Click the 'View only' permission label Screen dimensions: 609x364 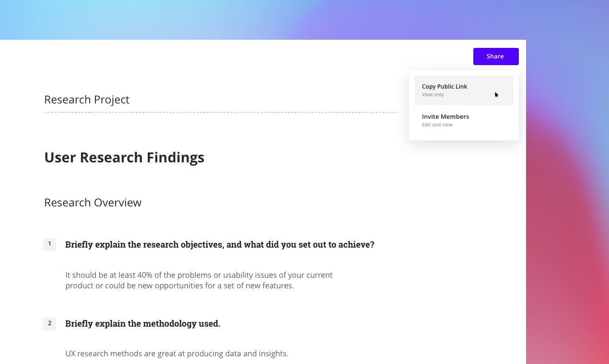point(433,95)
